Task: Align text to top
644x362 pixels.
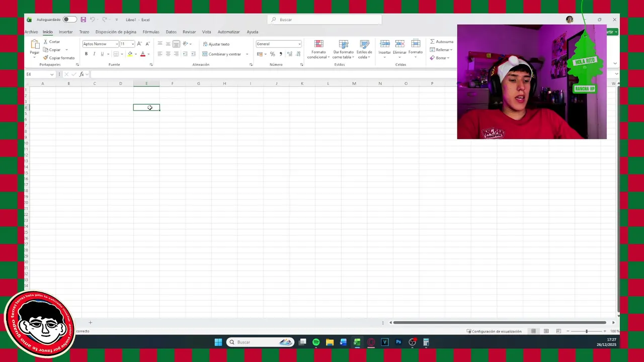Action: pyautogui.click(x=160, y=44)
